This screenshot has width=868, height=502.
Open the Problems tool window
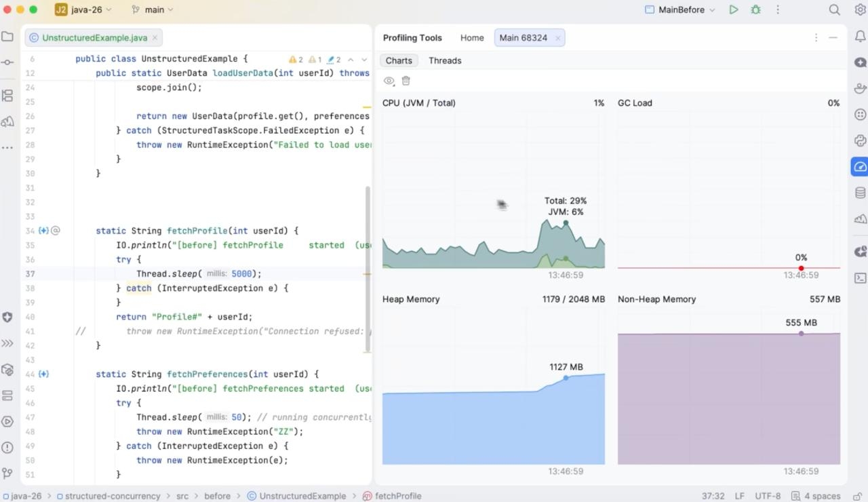tap(7, 447)
